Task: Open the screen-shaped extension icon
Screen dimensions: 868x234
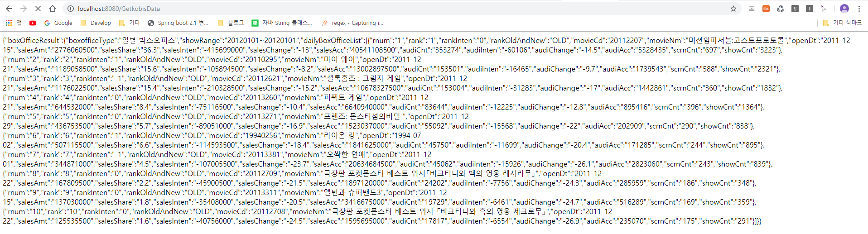Action: (x=752, y=9)
